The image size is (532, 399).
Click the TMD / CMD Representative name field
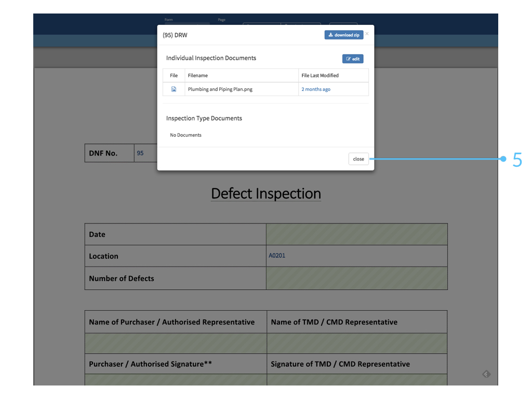point(357,343)
